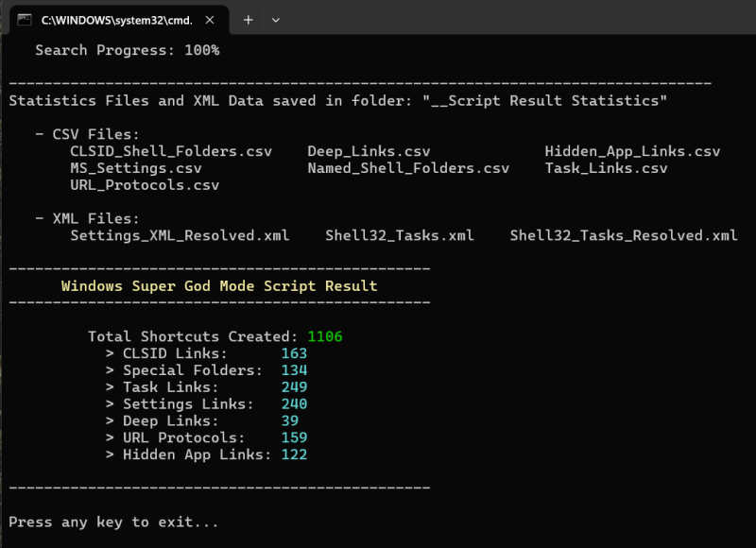Click the cmd icon in the tab
Screen dimensions: 756x548
pos(25,20)
